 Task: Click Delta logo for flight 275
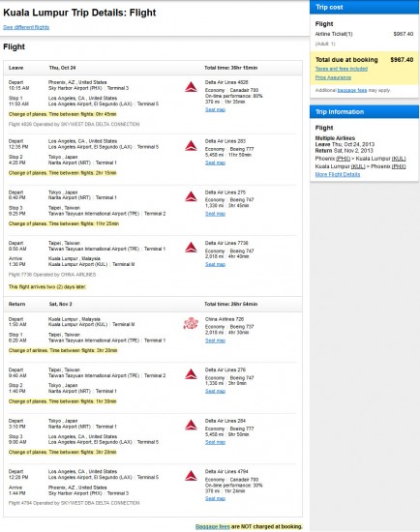[x=191, y=196]
